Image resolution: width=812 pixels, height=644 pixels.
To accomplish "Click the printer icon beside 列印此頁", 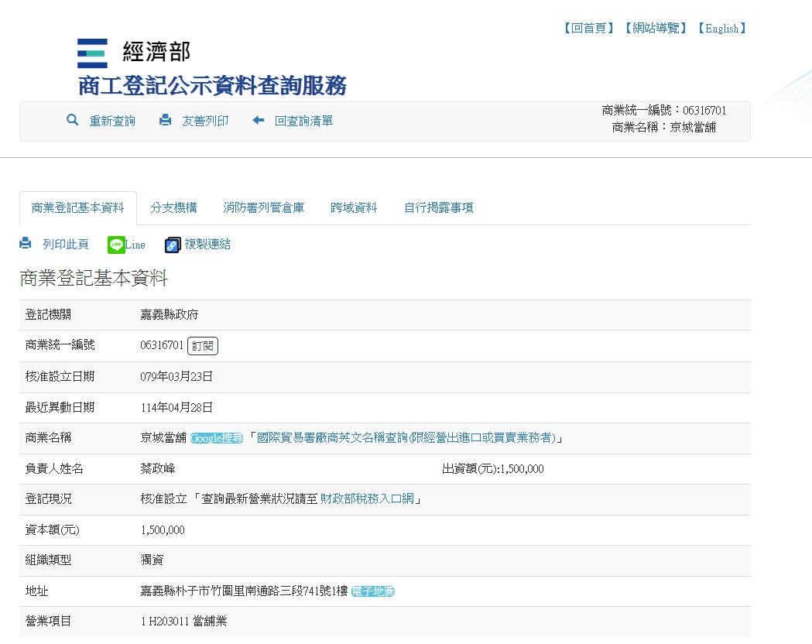I will pos(26,243).
